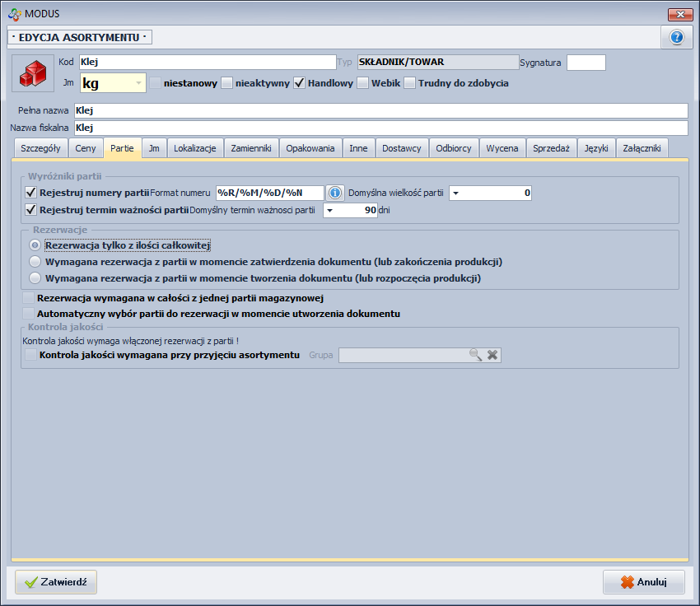Viewport: 700px width, 606px height.
Task: Click the blue help question mark icon
Action: click(677, 37)
